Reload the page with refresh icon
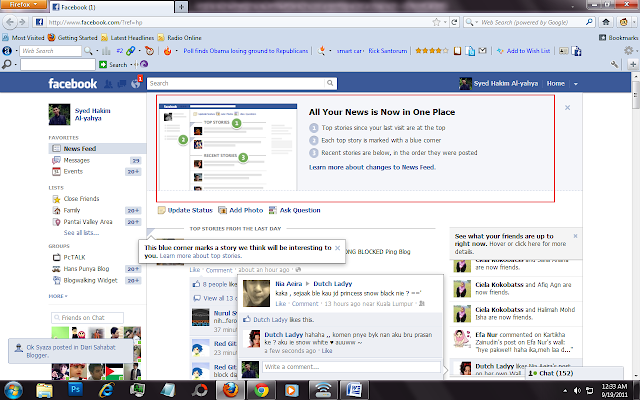This screenshot has width=640, height=400. (x=454, y=22)
